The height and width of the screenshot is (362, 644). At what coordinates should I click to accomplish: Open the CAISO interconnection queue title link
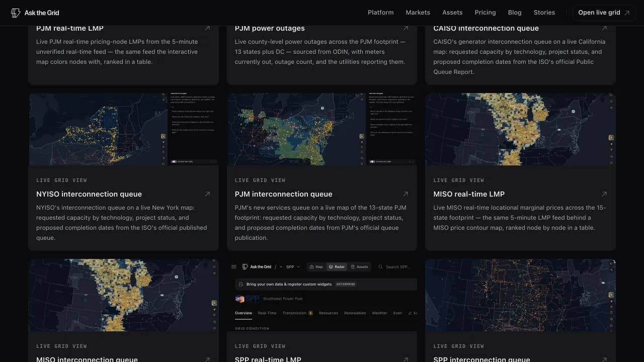tap(486, 28)
